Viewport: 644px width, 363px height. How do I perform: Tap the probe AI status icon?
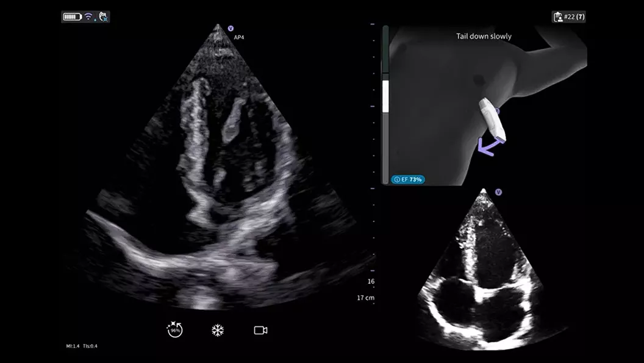pyautogui.click(x=104, y=16)
